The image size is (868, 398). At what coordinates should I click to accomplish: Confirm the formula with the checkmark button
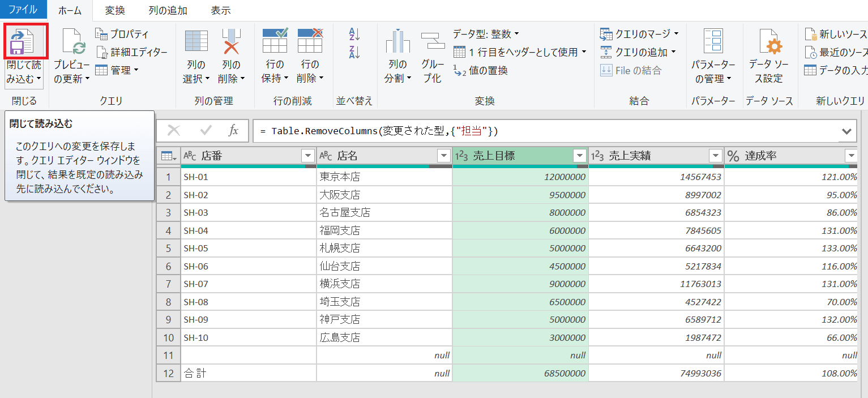coord(206,131)
